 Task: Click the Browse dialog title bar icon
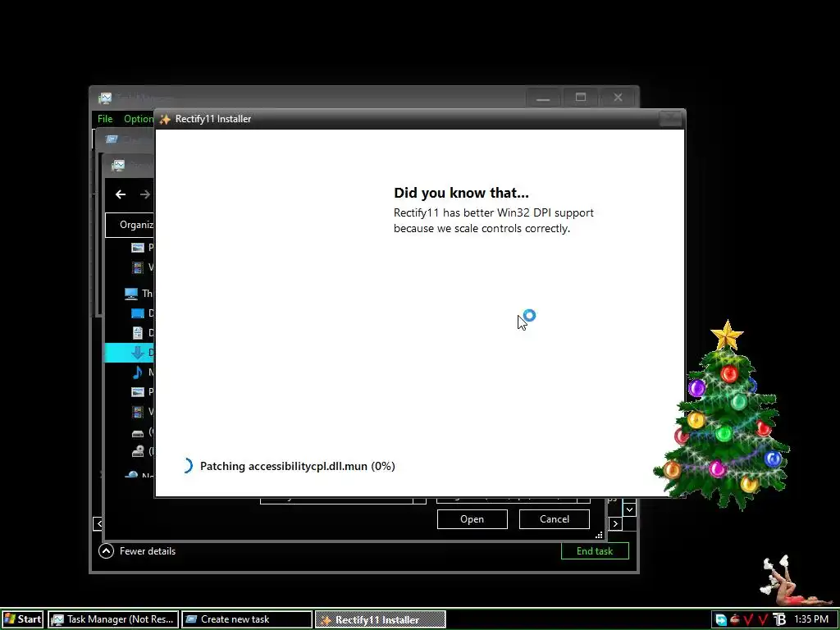point(118,166)
